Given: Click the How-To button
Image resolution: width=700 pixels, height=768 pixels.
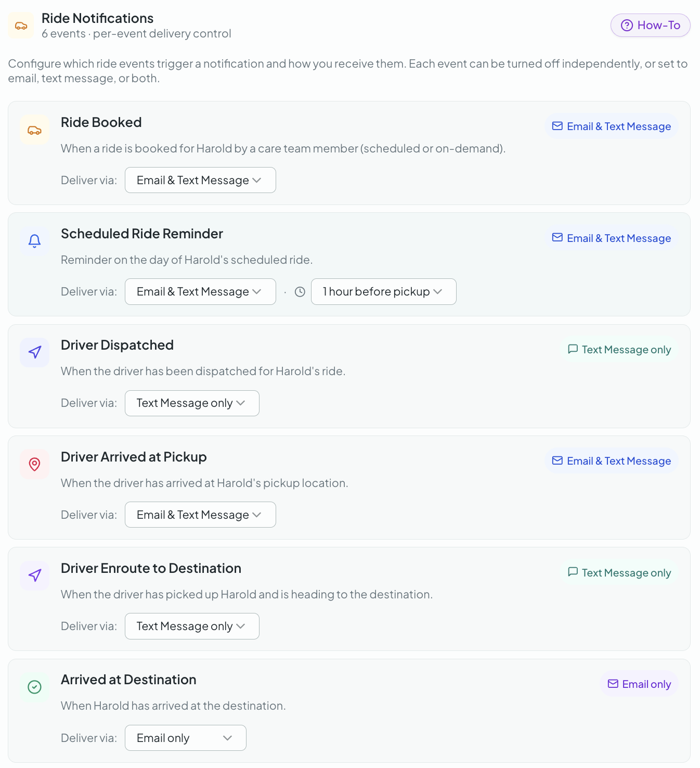Looking at the screenshot, I should click(650, 25).
